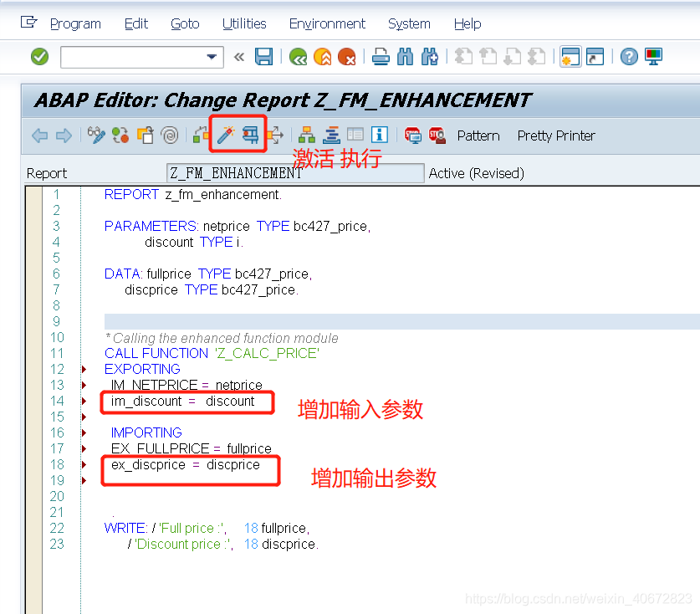
Task: Open help via the question mark icon
Action: 629,57
